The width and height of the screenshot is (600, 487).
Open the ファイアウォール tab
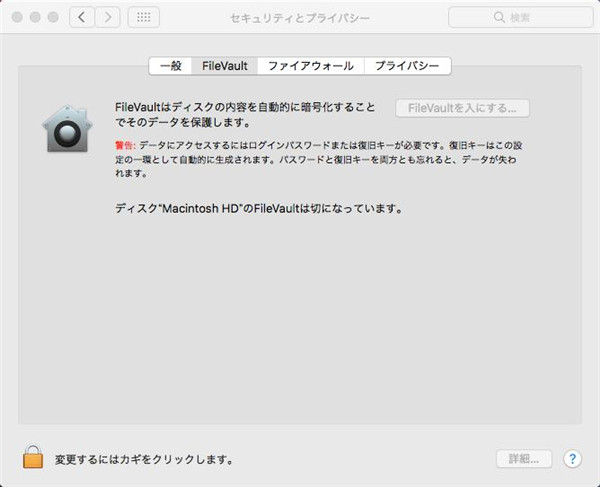pyautogui.click(x=311, y=66)
